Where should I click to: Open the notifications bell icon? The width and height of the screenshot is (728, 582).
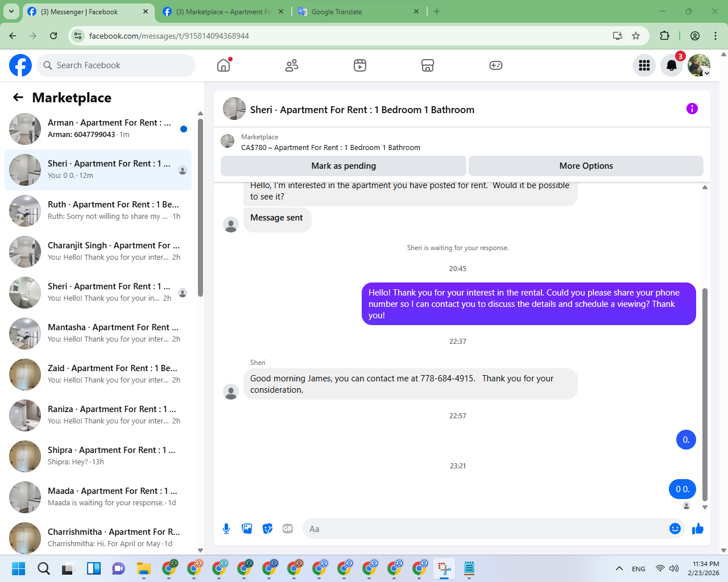pyautogui.click(x=672, y=65)
